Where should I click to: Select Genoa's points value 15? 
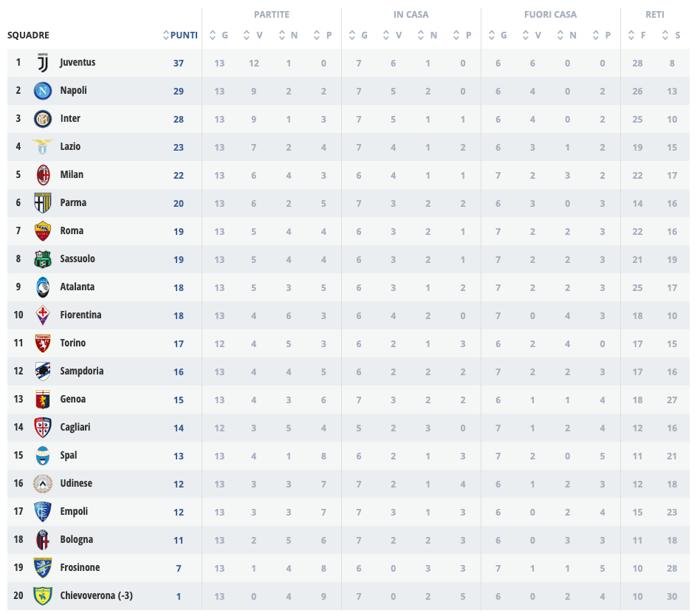point(179,400)
